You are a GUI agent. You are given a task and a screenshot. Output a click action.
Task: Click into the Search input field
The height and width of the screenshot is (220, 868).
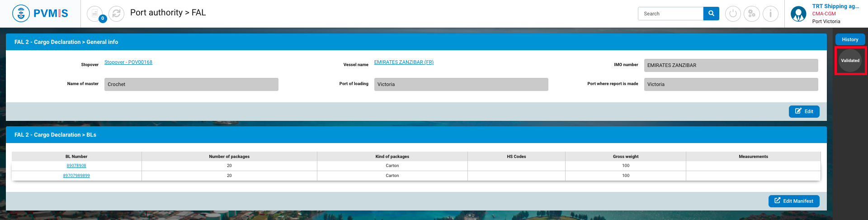[x=670, y=14]
